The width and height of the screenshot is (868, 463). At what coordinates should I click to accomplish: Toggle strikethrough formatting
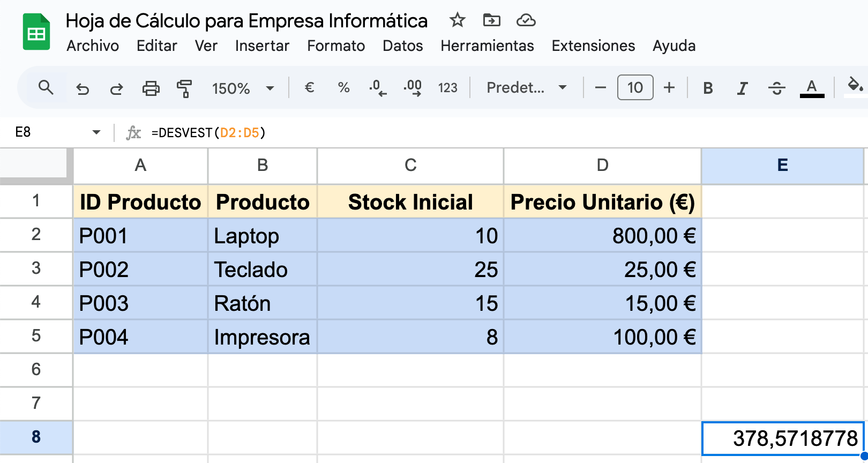[777, 88]
